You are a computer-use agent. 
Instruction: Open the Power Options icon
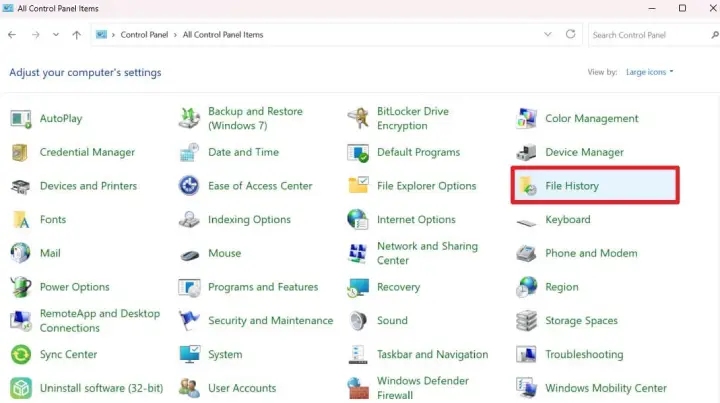pos(21,287)
